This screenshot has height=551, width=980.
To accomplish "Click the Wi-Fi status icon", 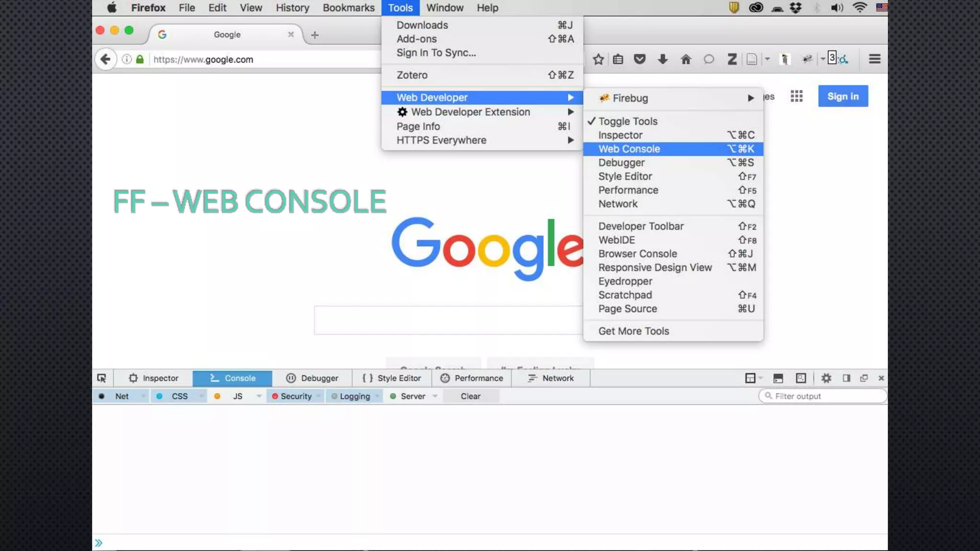I will [x=859, y=8].
